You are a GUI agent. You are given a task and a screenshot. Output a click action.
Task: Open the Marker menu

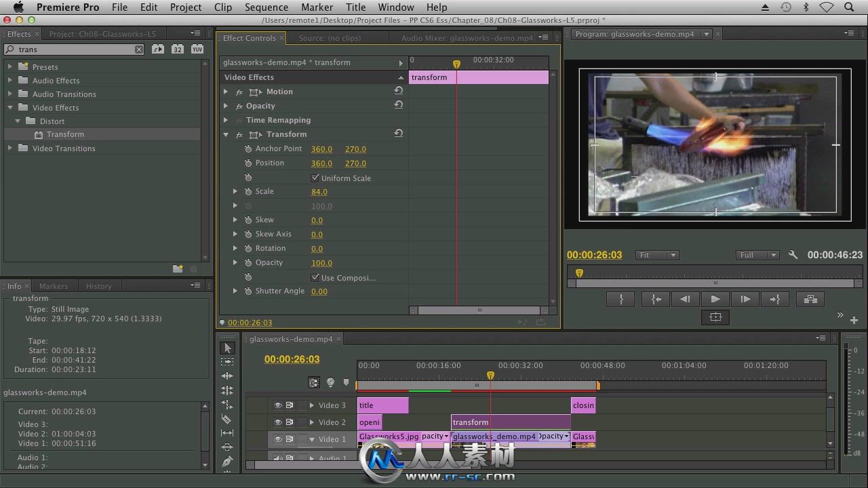317,7
